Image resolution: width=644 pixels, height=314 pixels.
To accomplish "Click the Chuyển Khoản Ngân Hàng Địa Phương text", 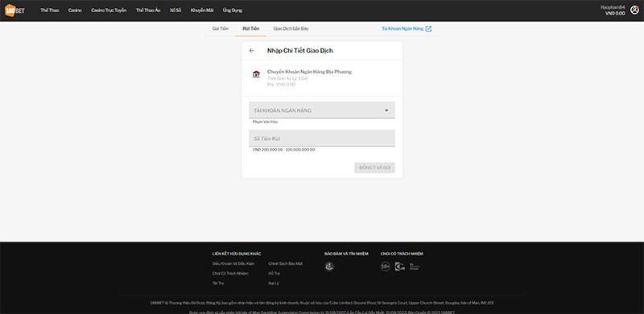I will (309, 72).
